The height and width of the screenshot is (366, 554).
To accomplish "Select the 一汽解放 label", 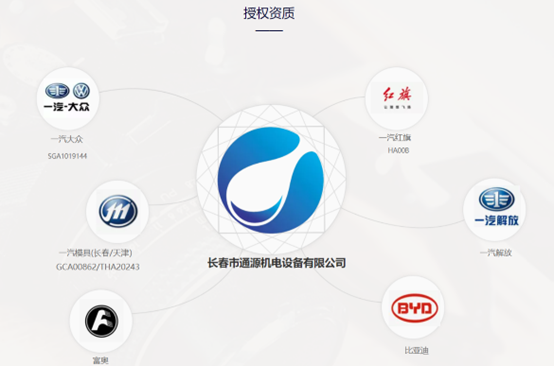I will (x=496, y=253).
